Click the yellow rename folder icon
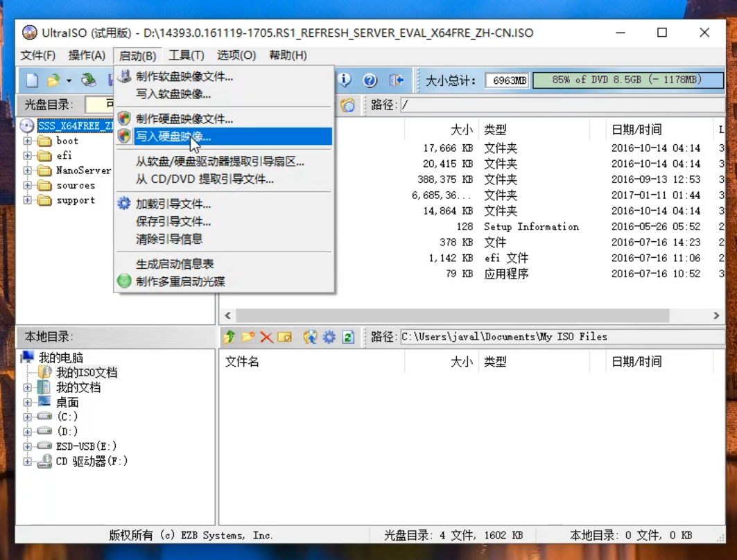The image size is (737, 560). pyautogui.click(x=285, y=337)
